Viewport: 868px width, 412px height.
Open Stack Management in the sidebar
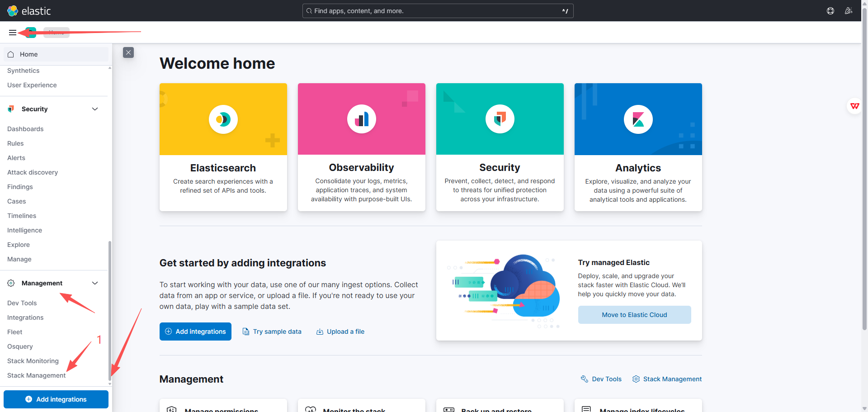click(x=37, y=375)
